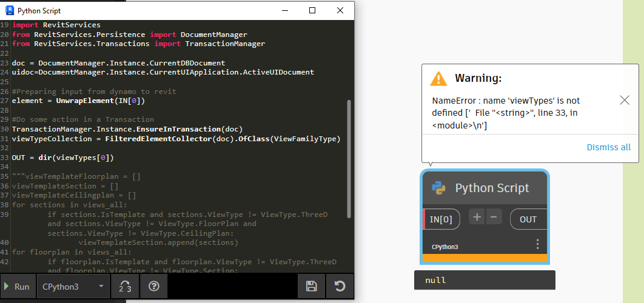This screenshot has height=303, width=644.
Task: Click the comment Preparing input from dynamo
Action: pyautogui.click(x=94, y=91)
